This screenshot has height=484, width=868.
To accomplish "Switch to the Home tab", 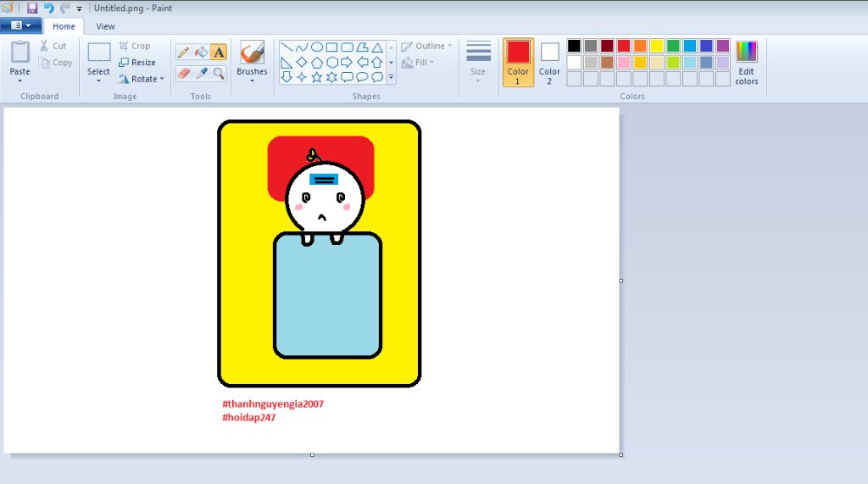I will coord(64,26).
